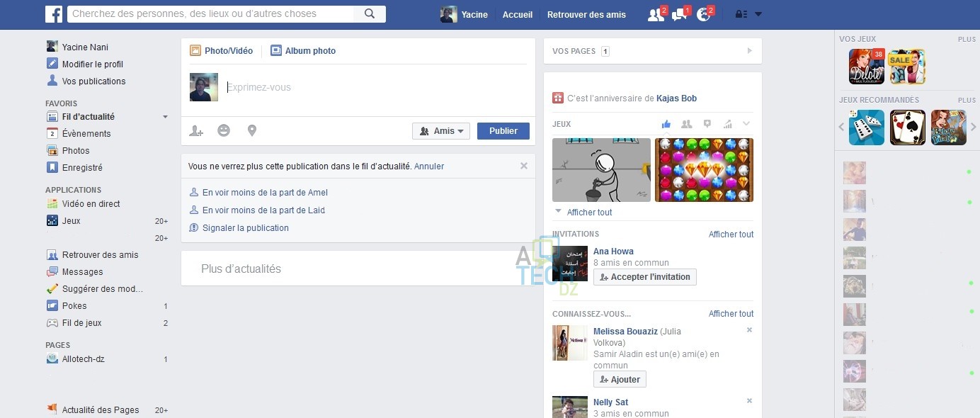This screenshot has width=980, height=418.
Task: Switch JEUX view to the friends icon
Action: point(685,123)
